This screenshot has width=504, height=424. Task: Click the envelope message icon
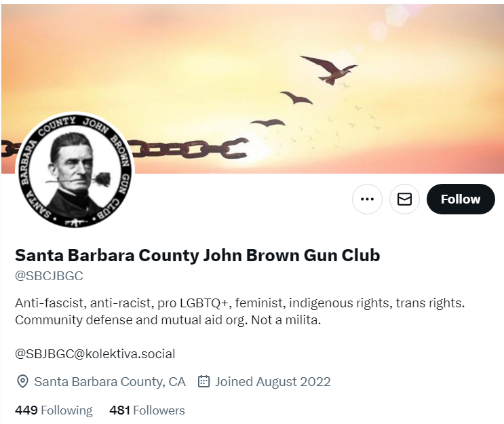(x=404, y=199)
